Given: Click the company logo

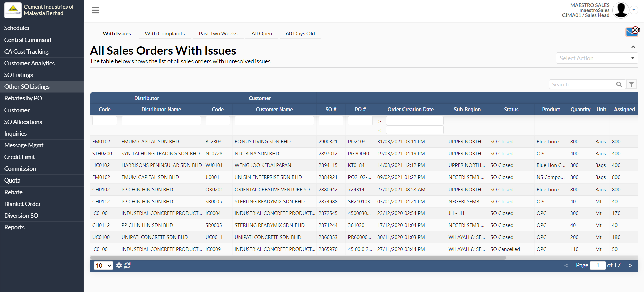Looking at the screenshot, I should tap(13, 10).
